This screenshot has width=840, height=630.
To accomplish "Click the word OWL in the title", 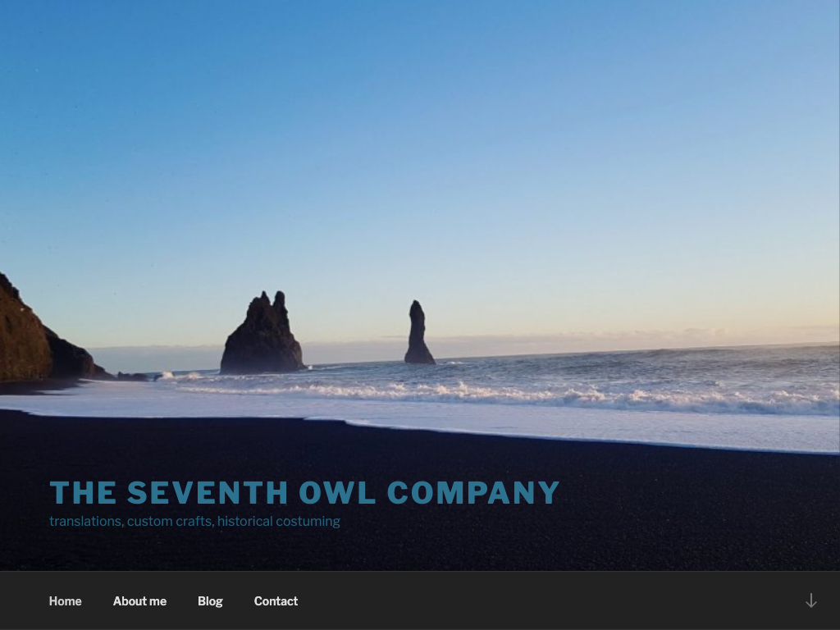I will 337,493.
